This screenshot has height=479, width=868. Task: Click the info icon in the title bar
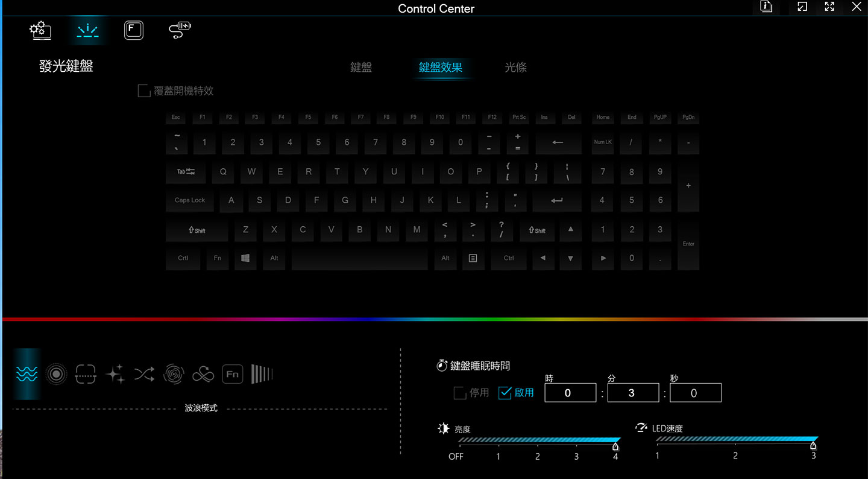pos(766,7)
